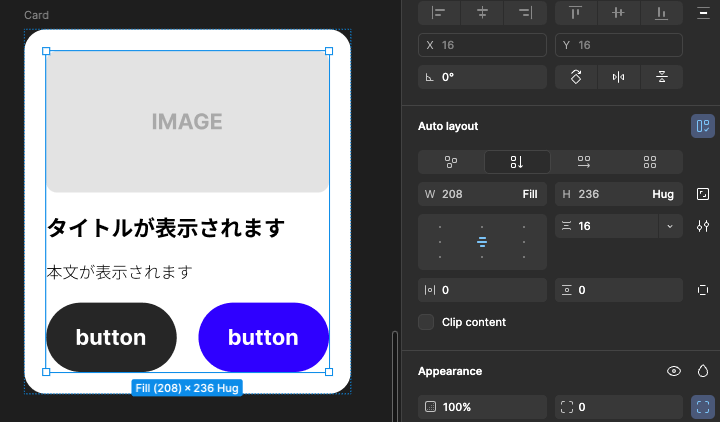Edit the vertical padding field

coord(619,290)
